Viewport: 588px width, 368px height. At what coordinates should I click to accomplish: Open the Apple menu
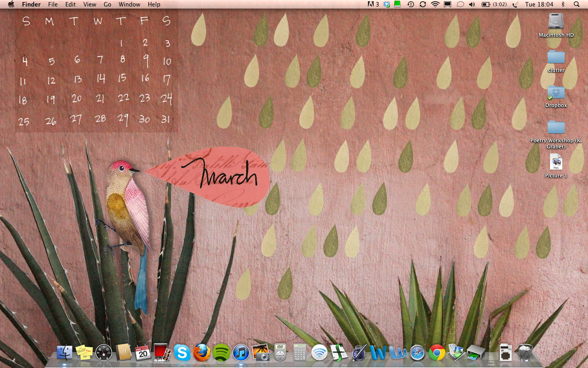[11, 4]
